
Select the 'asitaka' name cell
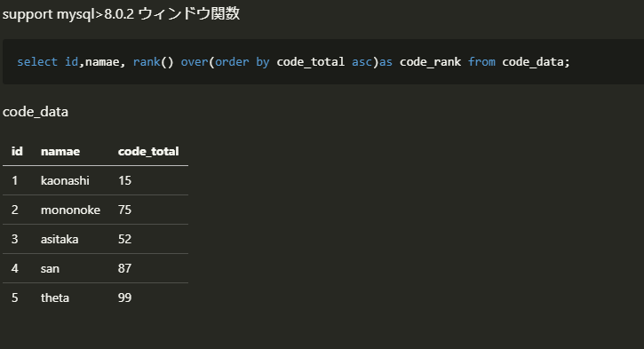click(60, 240)
